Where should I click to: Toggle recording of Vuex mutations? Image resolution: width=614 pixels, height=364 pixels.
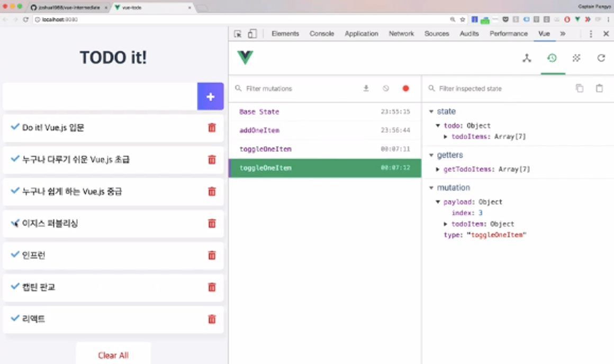405,88
